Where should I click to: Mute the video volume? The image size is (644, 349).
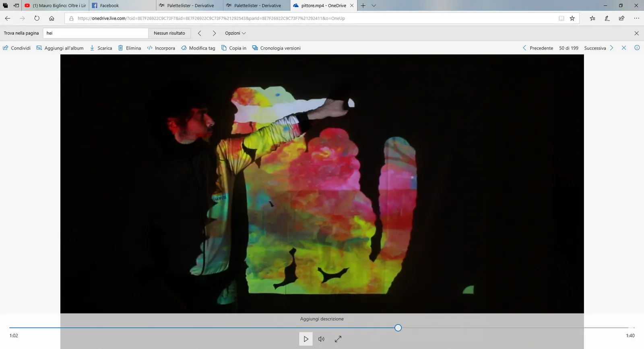click(x=321, y=339)
